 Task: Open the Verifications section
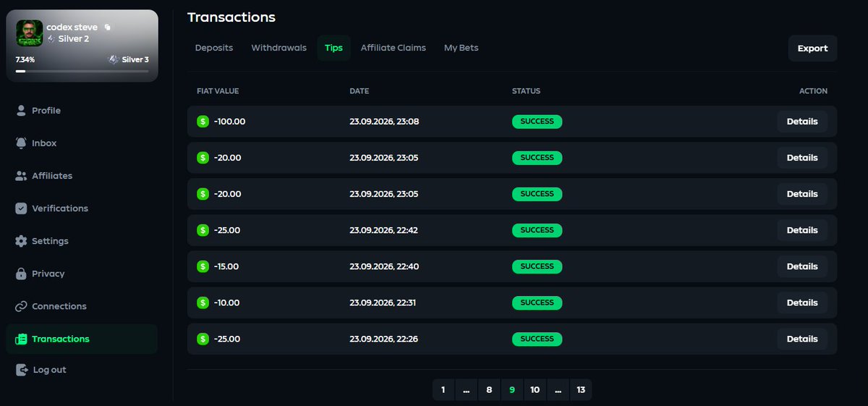click(x=82, y=208)
